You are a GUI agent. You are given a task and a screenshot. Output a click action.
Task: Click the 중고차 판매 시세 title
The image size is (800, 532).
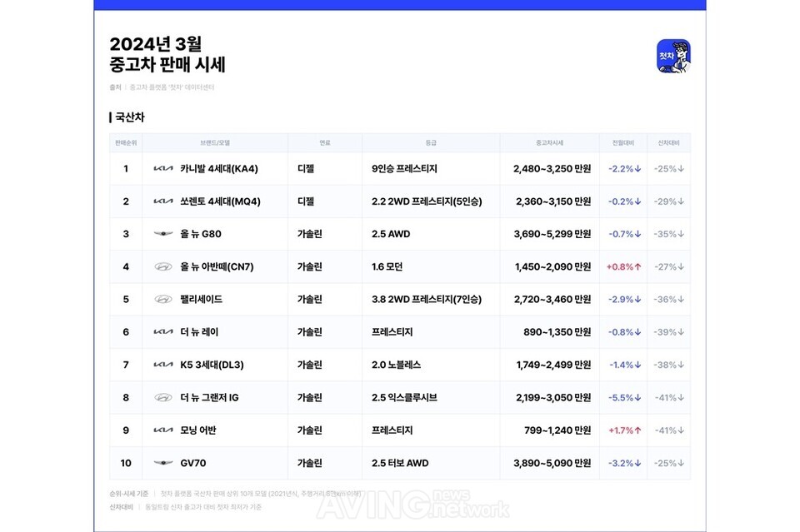pyautogui.click(x=167, y=65)
